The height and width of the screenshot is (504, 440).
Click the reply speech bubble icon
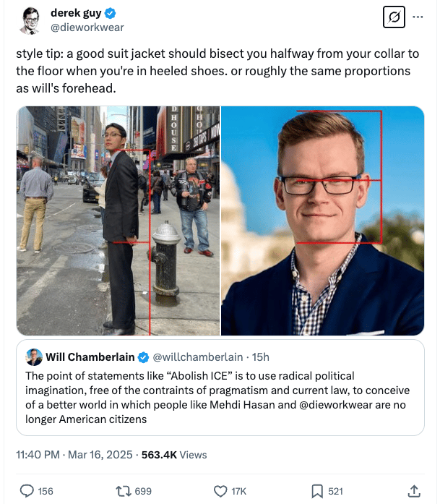(x=27, y=491)
